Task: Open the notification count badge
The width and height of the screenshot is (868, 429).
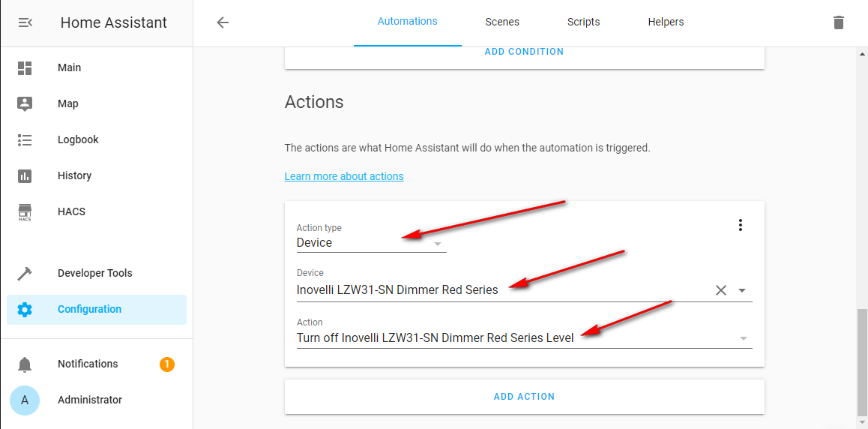Action: (167, 364)
